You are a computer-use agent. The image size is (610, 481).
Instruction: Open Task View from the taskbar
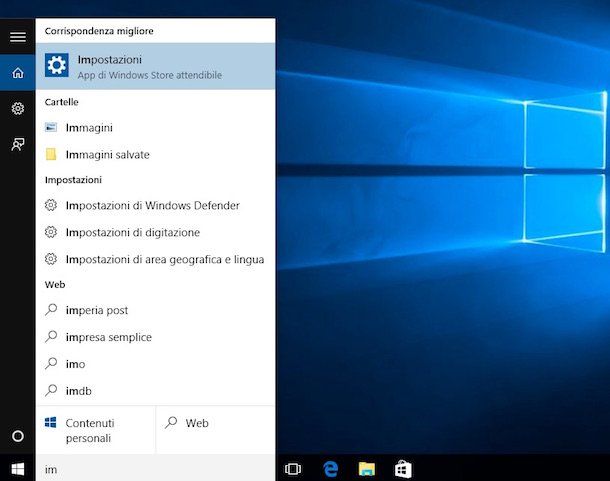point(293,468)
